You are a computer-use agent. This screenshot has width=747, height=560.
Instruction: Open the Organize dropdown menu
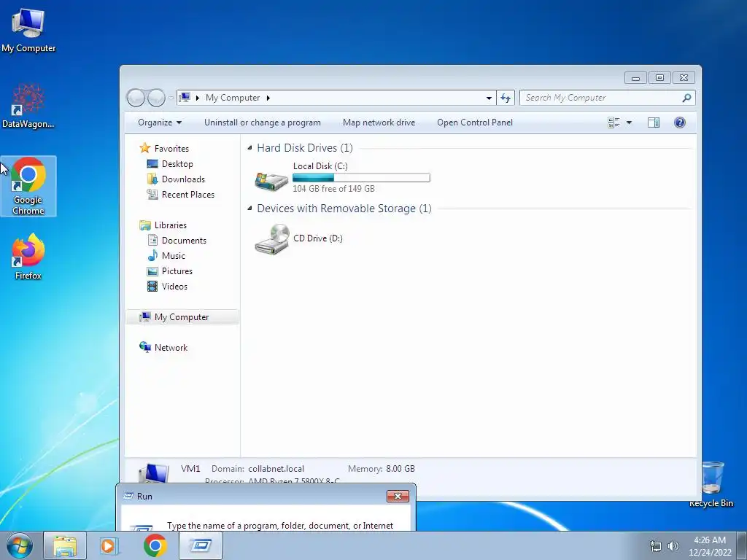click(x=160, y=122)
